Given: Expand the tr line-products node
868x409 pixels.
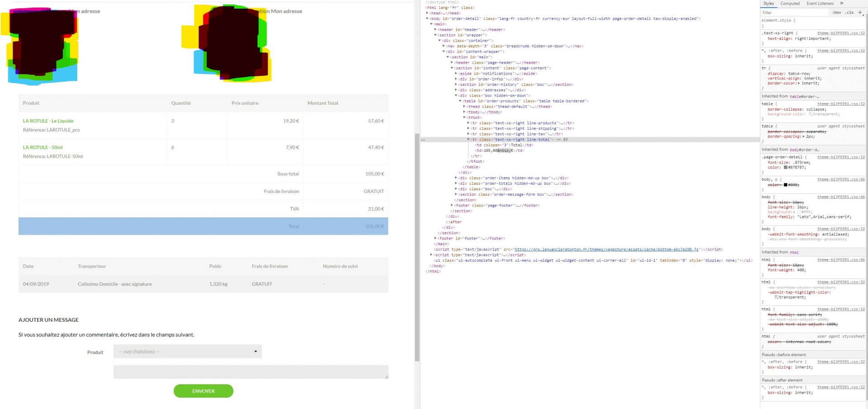Looking at the screenshot, I should (468, 123).
